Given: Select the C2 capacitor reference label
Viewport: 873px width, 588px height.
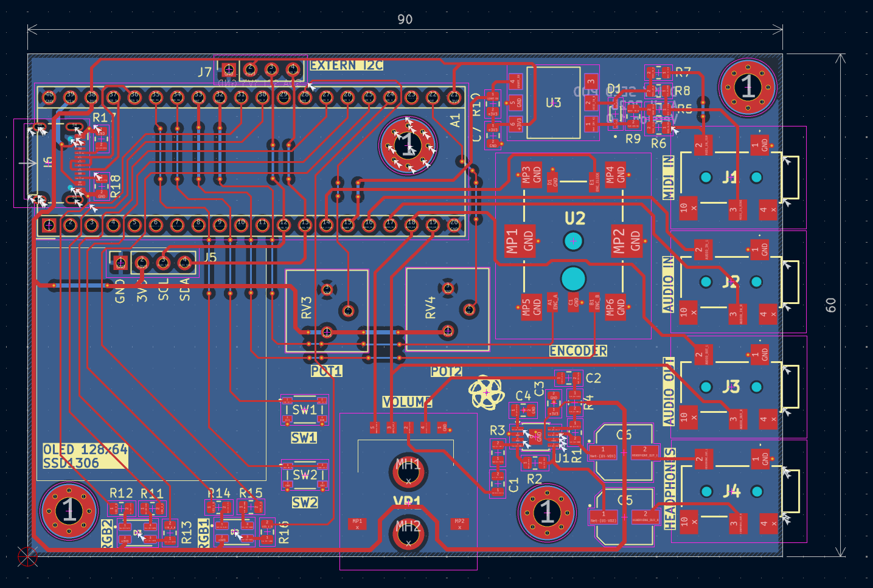Looking at the screenshot, I should click(593, 378).
